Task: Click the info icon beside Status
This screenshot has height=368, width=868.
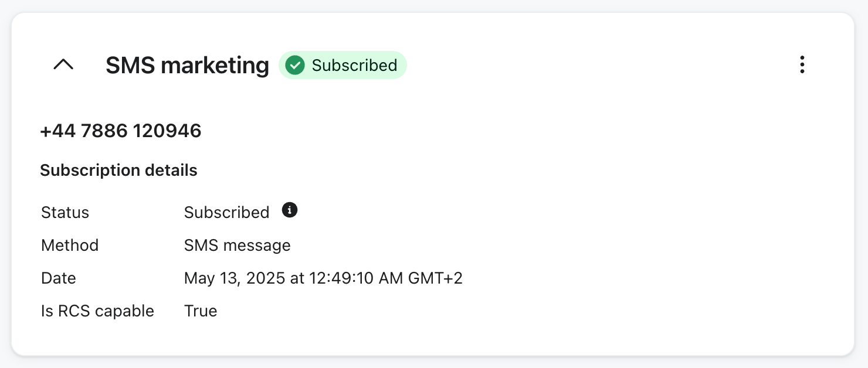Action: [290, 210]
